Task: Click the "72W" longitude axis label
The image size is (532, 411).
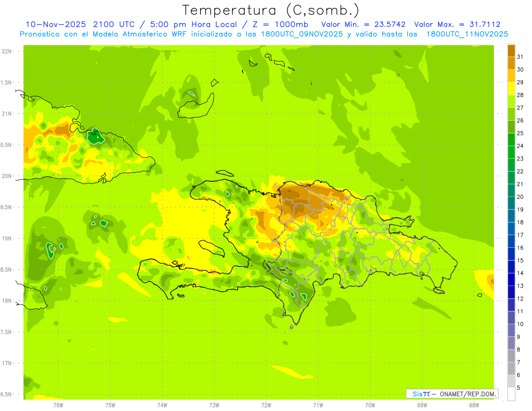Action: tap(266, 405)
